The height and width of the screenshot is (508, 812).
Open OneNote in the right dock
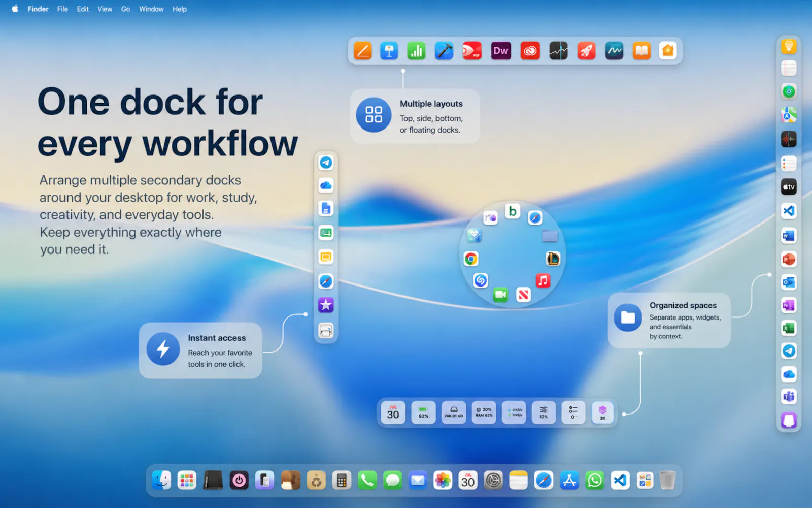(x=789, y=305)
